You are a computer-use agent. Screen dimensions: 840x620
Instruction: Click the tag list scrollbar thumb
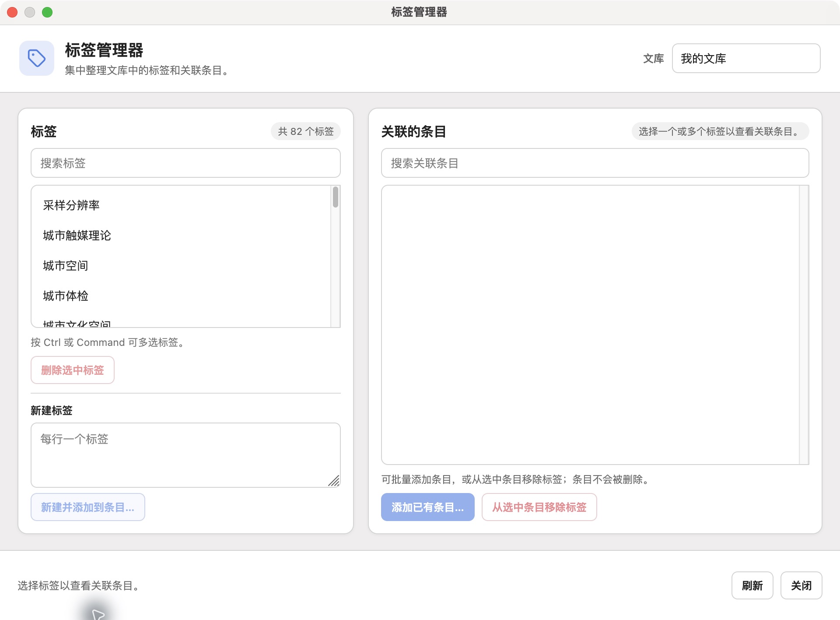336,197
